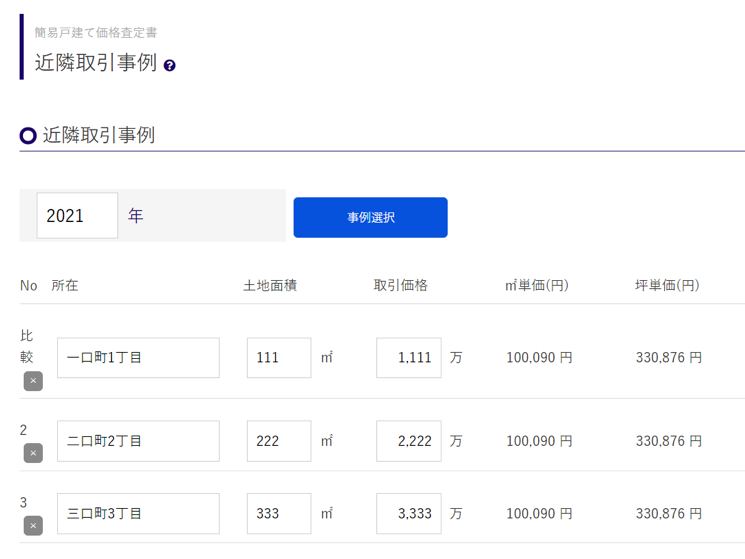Select the land area field containing 333
Screen dimensions: 745x559
click(x=279, y=514)
